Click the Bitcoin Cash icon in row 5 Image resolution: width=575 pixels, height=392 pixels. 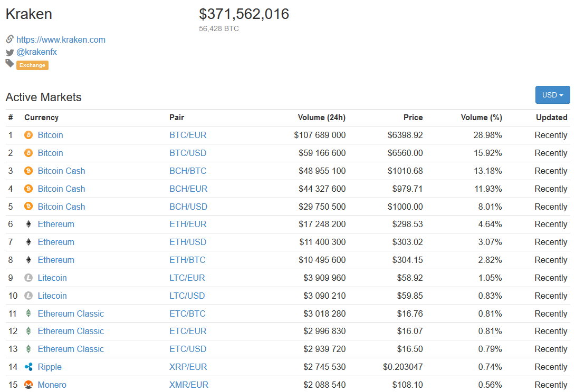[28, 206]
